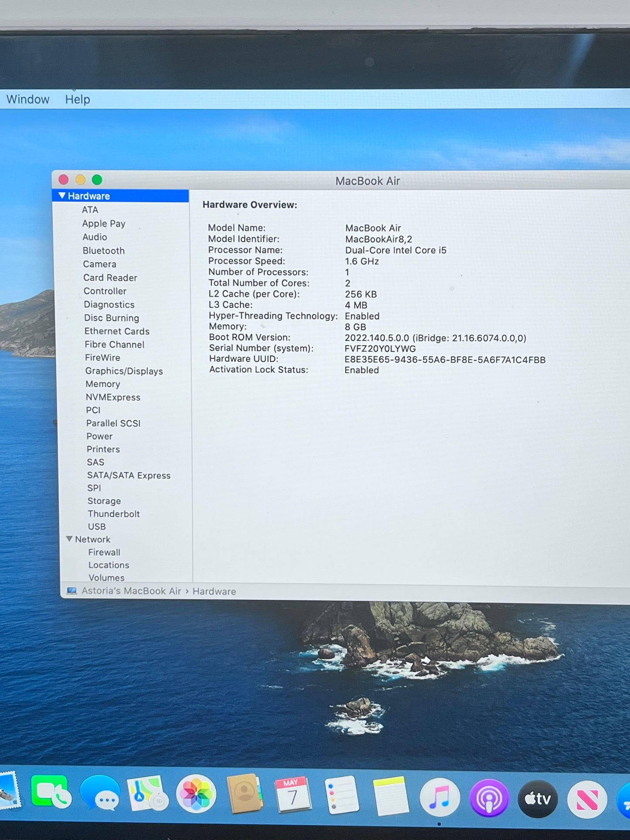This screenshot has width=630, height=840.
Task: Open the Music app in the Dock
Action: (439, 797)
